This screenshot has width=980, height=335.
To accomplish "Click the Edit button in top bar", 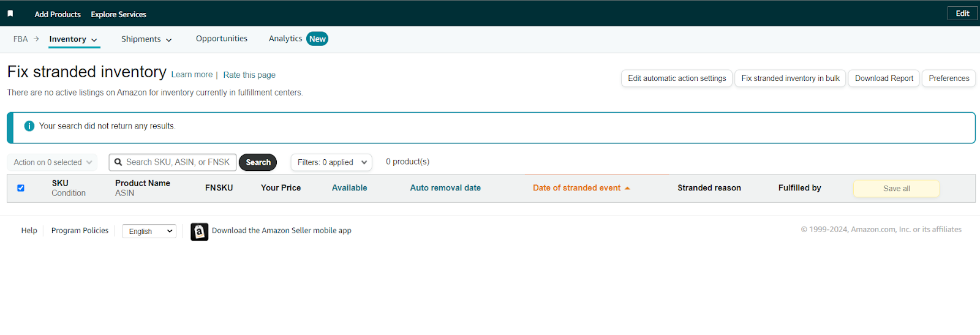I will point(962,13).
